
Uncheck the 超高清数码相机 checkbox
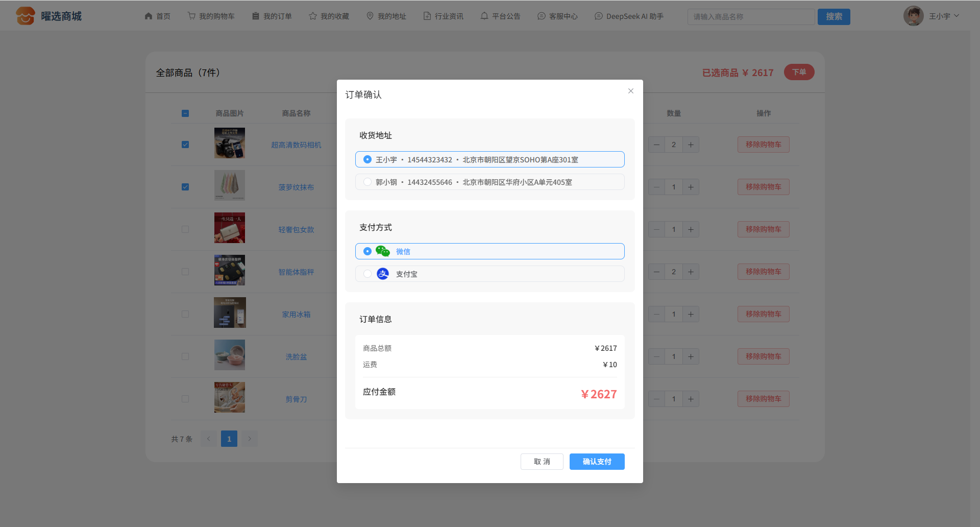tap(185, 145)
